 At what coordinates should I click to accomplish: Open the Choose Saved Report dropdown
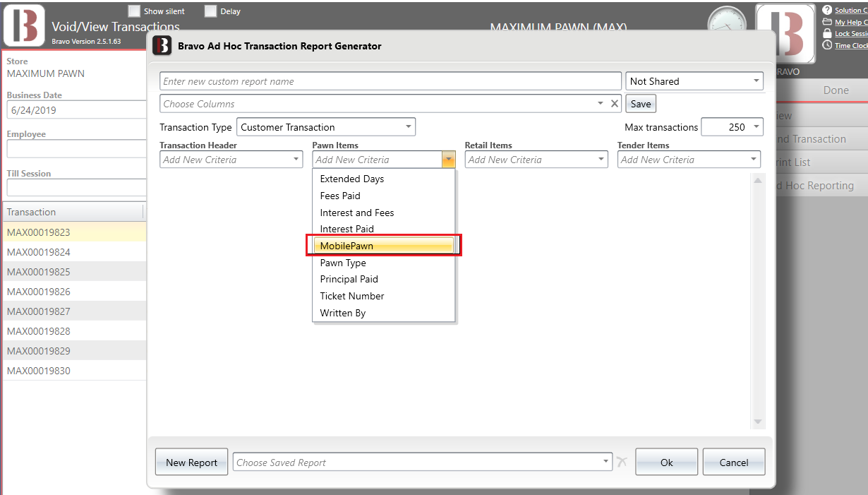point(423,463)
